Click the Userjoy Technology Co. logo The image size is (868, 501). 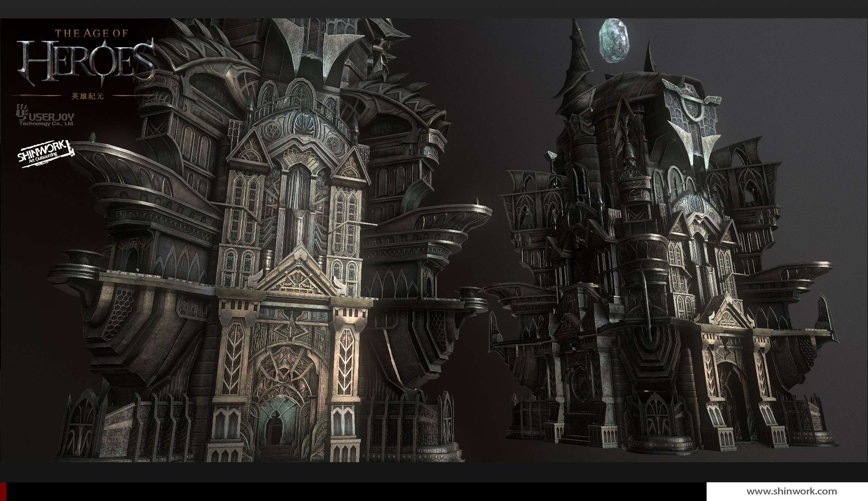(45, 115)
